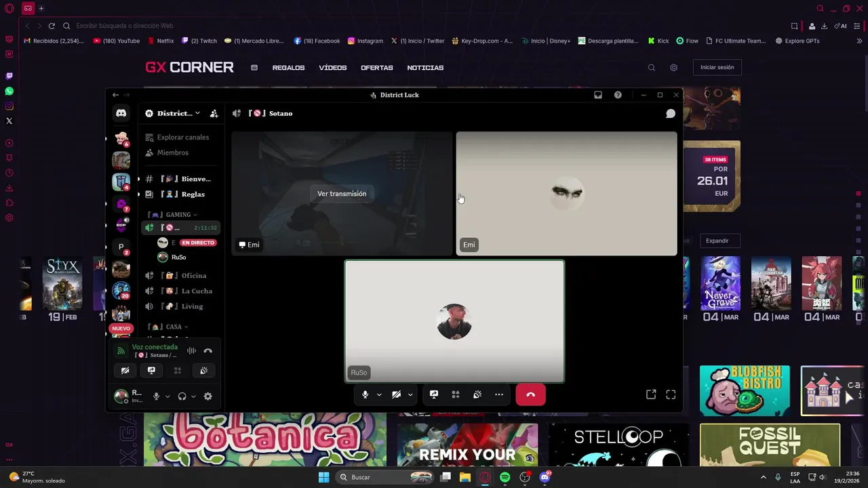Open GX Corner settings gear icon
This screenshot has height=488, width=868.
tap(673, 68)
